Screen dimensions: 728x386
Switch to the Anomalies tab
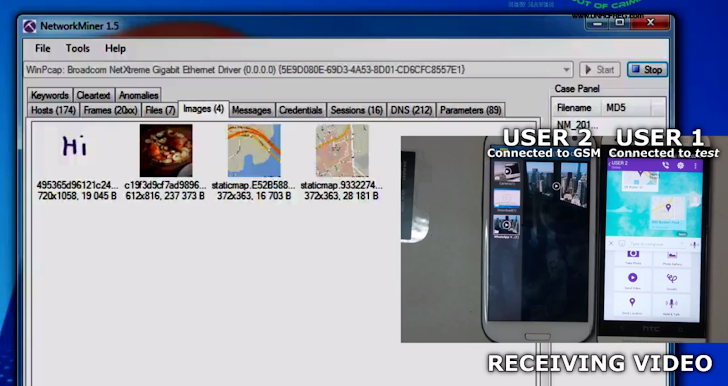138,95
